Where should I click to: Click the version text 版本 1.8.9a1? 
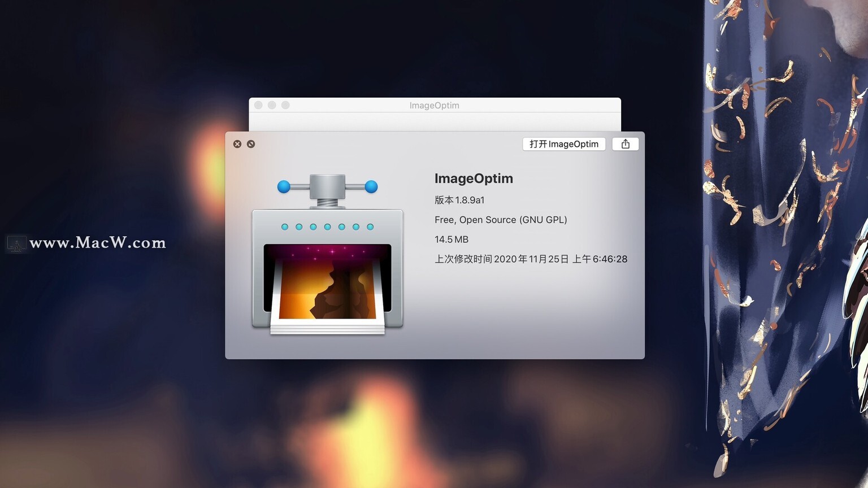click(x=459, y=200)
